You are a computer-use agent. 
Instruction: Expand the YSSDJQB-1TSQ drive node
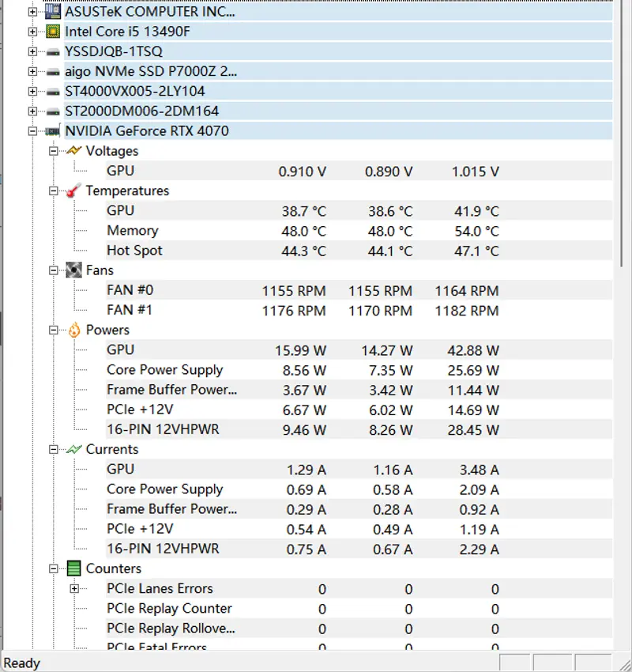coord(32,51)
